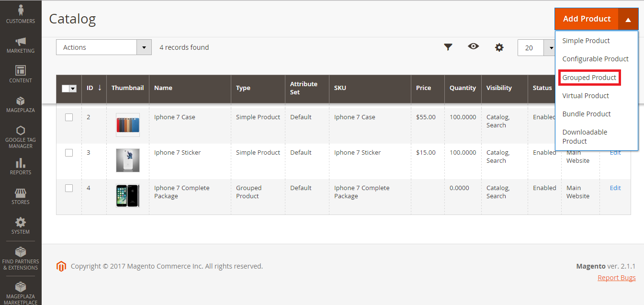Viewport: 644px width, 305px height.
Task: Choose Configurable Product from menu
Action: tap(596, 59)
